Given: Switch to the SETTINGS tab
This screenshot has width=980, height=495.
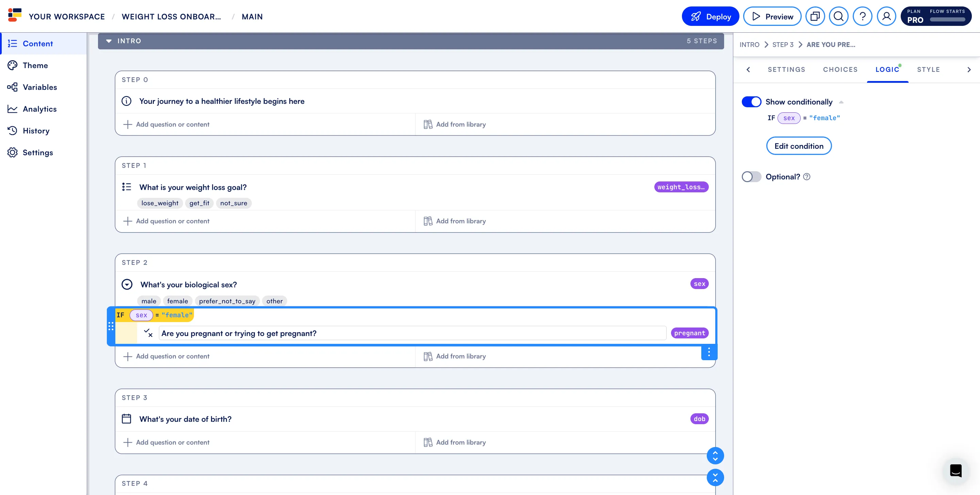Looking at the screenshot, I should (x=786, y=70).
